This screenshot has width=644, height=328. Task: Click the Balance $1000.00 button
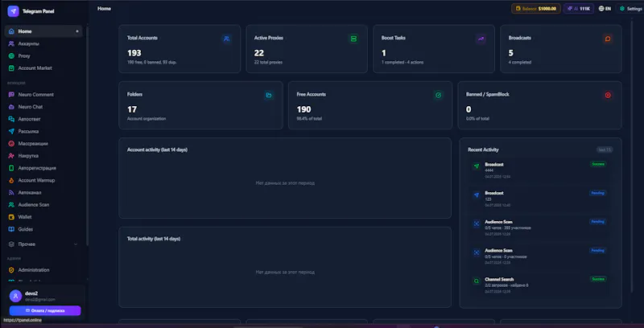536,9
